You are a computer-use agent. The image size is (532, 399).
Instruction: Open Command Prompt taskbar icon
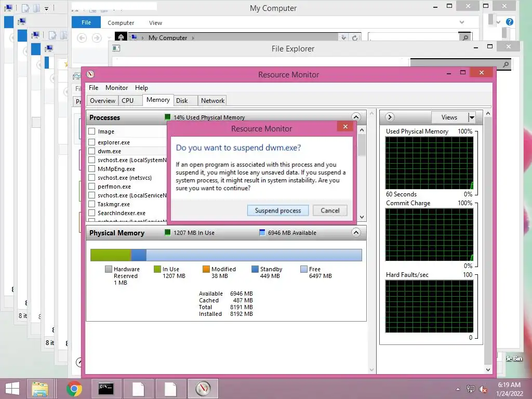(x=106, y=389)
